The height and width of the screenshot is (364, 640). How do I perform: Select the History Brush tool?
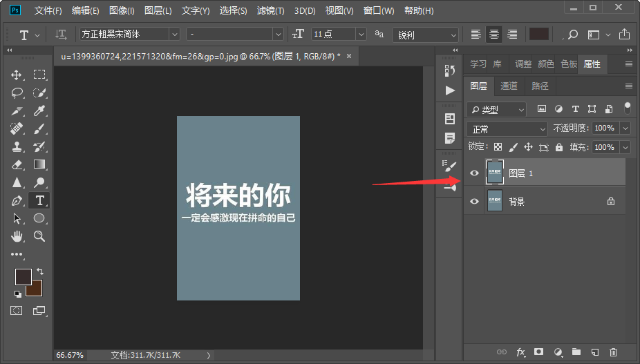click(x=39, y=146)
